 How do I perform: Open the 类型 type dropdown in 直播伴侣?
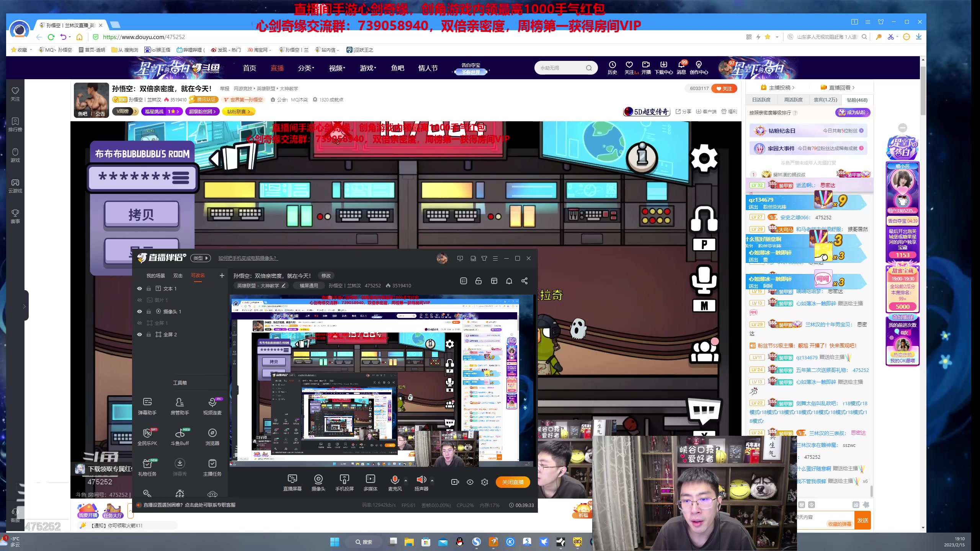pos(201,258)
